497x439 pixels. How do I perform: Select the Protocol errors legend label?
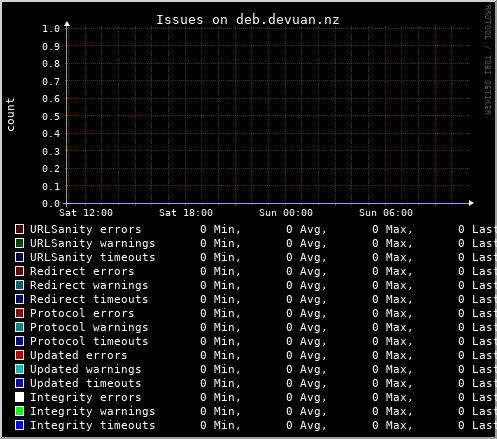point(82,313)
